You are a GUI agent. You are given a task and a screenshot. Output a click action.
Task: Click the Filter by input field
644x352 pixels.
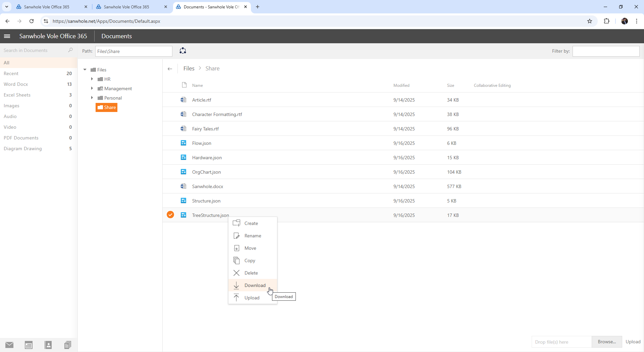(606, 51)
